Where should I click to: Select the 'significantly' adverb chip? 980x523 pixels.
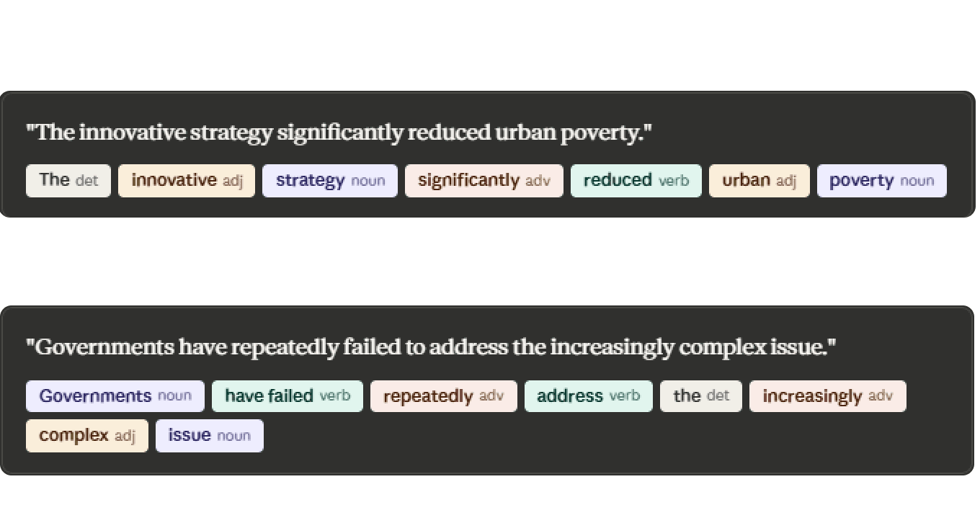[x=484, y=180]
